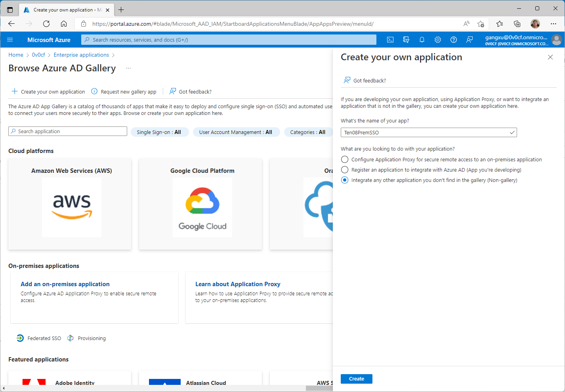The width and height of the screenshot is (565, 392).
Task: Open a new browser tab
Action: click(121, 10)
